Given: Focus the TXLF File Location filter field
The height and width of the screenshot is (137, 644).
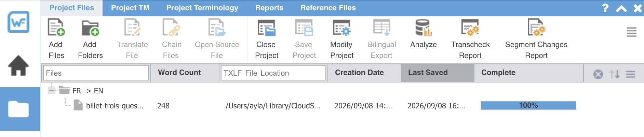Looking at the screenshot, I should click(273, 73).
